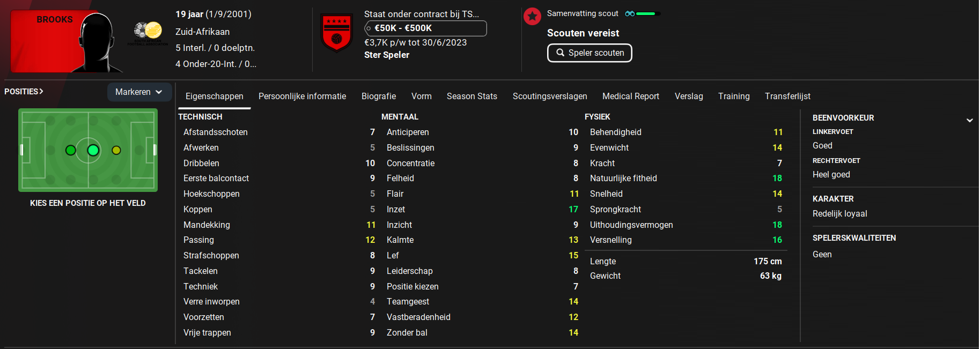Click the Speler scouten button
Screen dimensions: 980x349
(590, 53)
